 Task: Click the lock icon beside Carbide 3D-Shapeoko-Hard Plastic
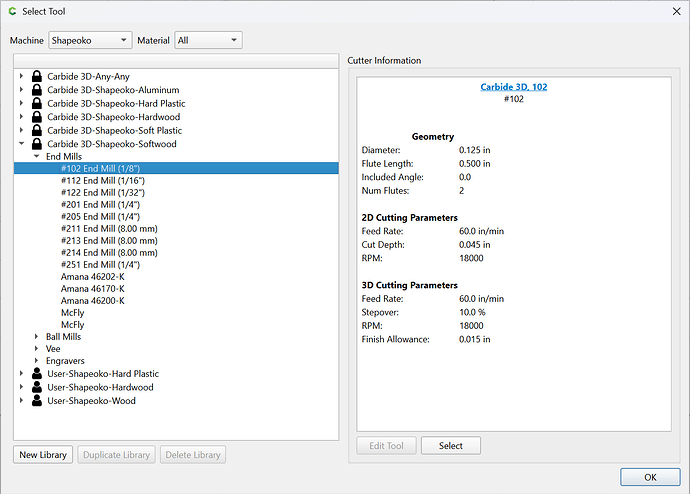pos(37,103)
